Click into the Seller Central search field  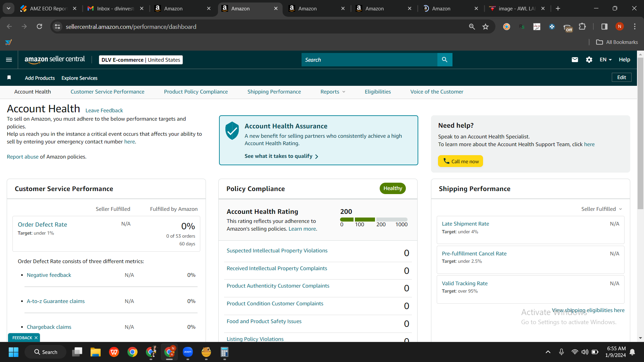tap(369, 60)
